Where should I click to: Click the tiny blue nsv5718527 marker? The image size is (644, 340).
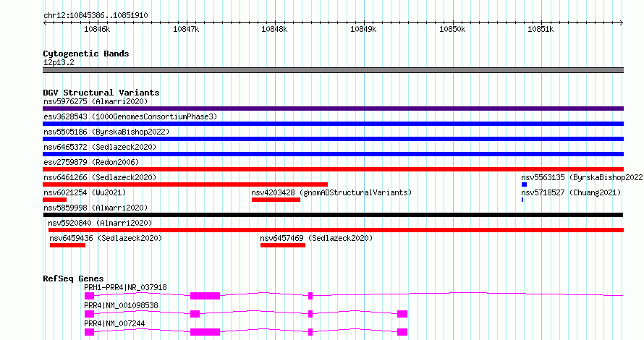click(522, 200)
